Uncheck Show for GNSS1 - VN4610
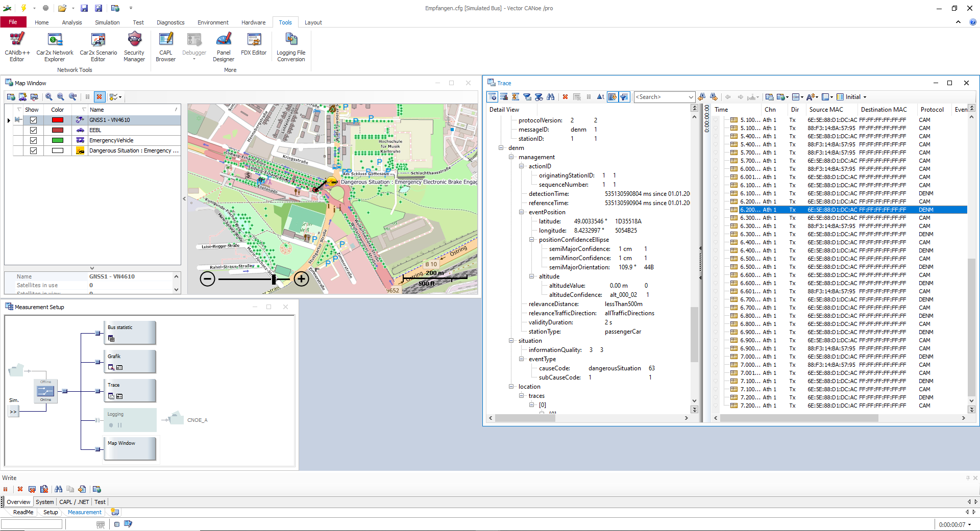980x531 pixels. pos(33,120)
